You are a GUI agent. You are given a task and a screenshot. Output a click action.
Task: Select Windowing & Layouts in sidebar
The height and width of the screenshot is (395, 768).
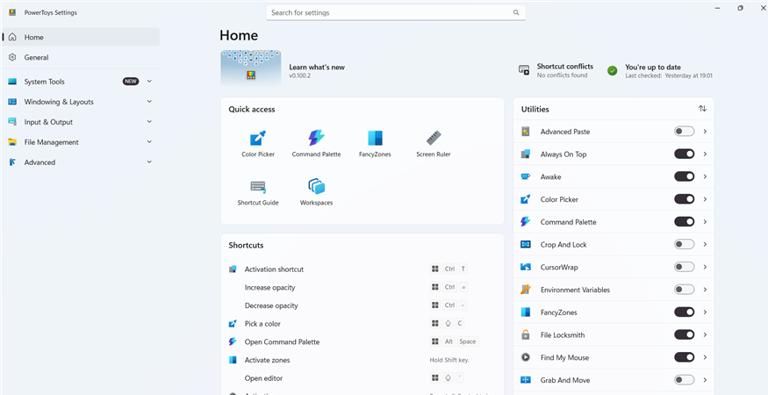81,101
